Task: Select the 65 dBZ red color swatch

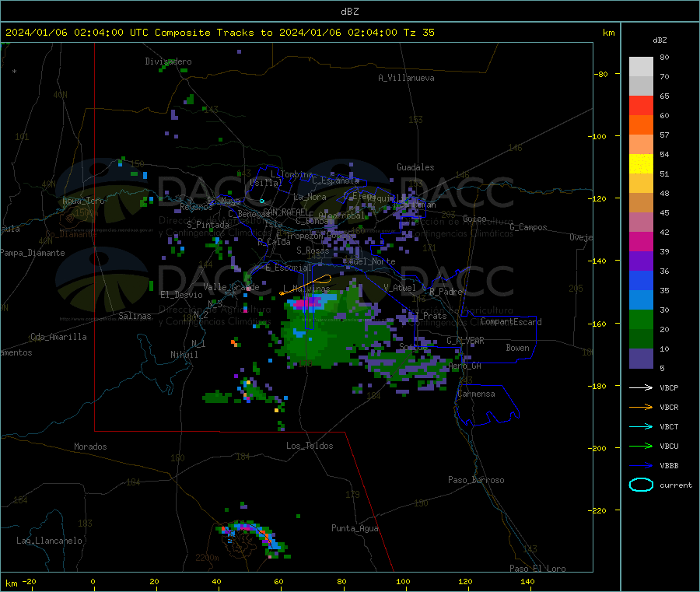Action: (x=641, y=105)
